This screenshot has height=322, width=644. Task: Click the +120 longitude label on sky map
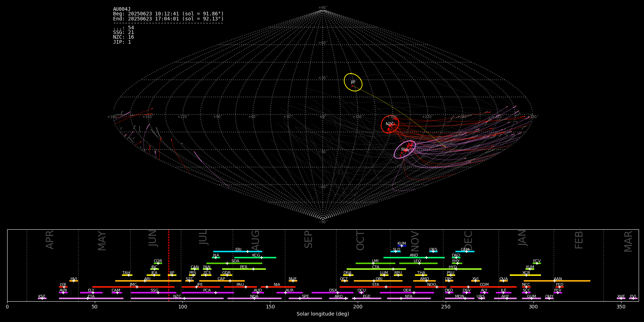[x=182, y=117]
